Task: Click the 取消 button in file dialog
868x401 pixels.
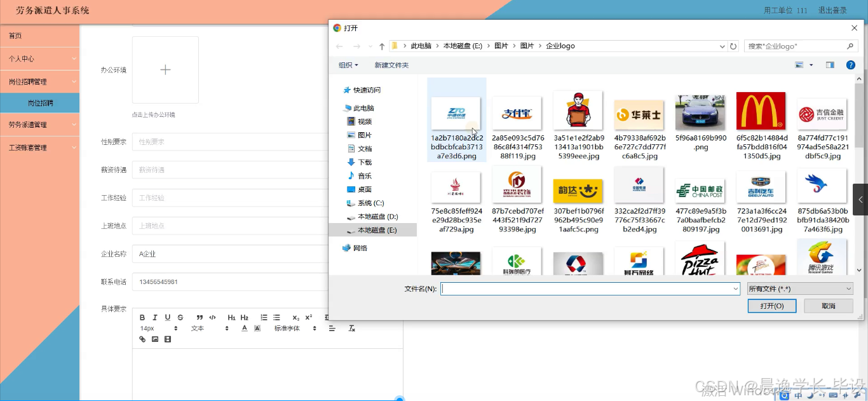Action: coord(829,306)
